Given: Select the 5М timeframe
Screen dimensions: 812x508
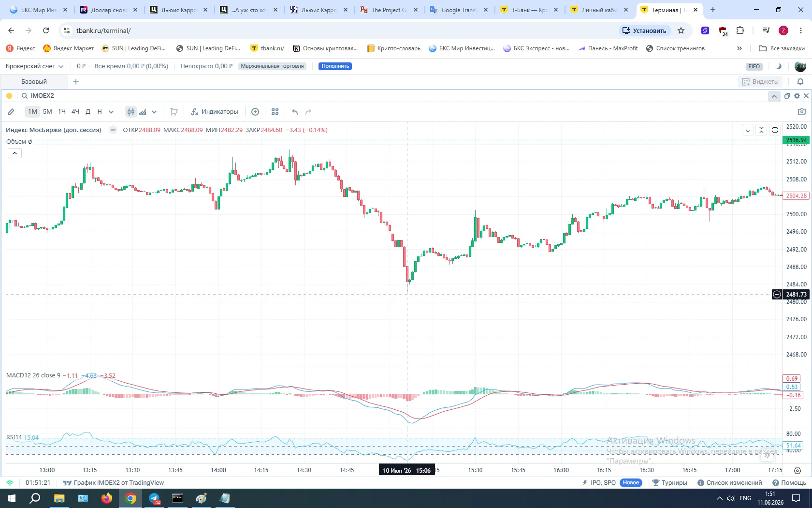Looking at the screenshot, I should pos(47,112).
